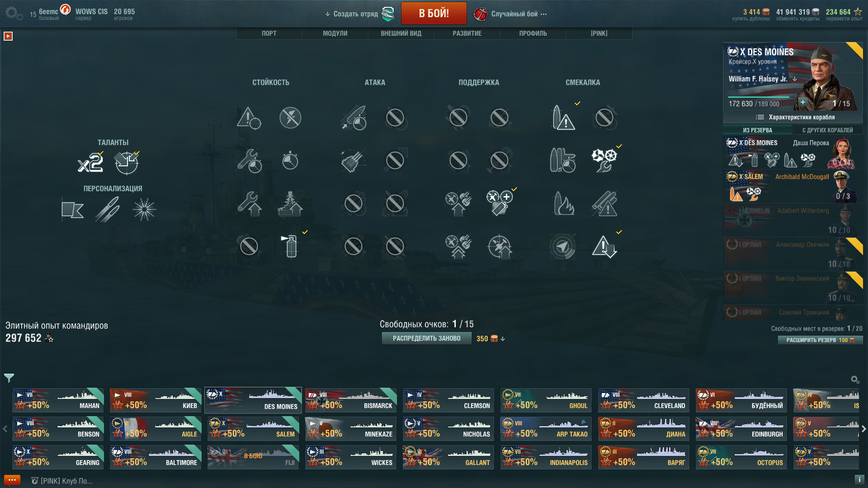Open the chat bubble icon

pyautogui.click(x=12, y=480)
